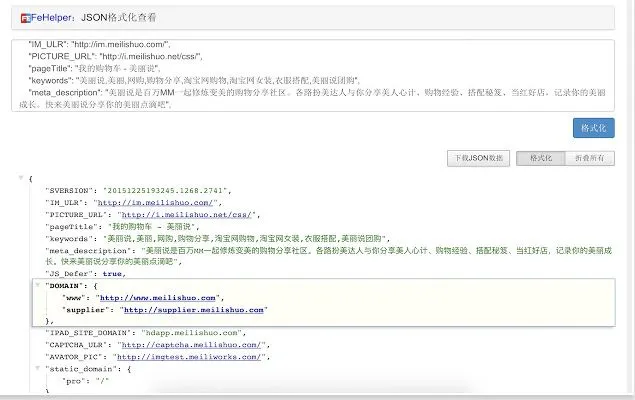Viewport: 635px width, 400px height.
Task: Click the meta_description key in formatted output
Action: click(88, 251)
